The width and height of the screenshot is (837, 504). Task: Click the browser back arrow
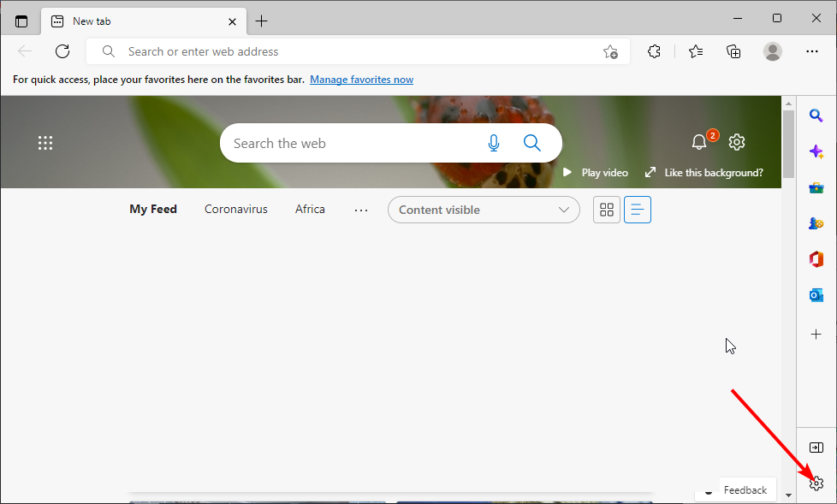tap(25, 51)
